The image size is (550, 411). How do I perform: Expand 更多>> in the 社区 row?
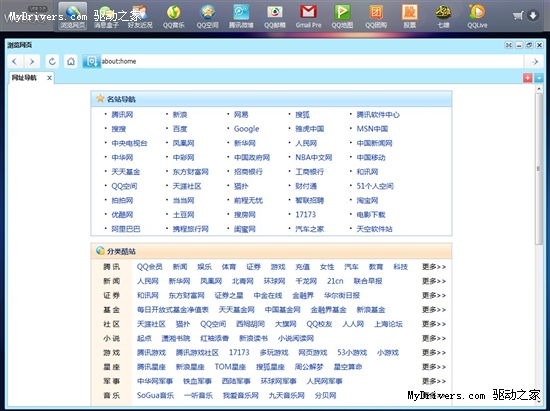point(434,324)
